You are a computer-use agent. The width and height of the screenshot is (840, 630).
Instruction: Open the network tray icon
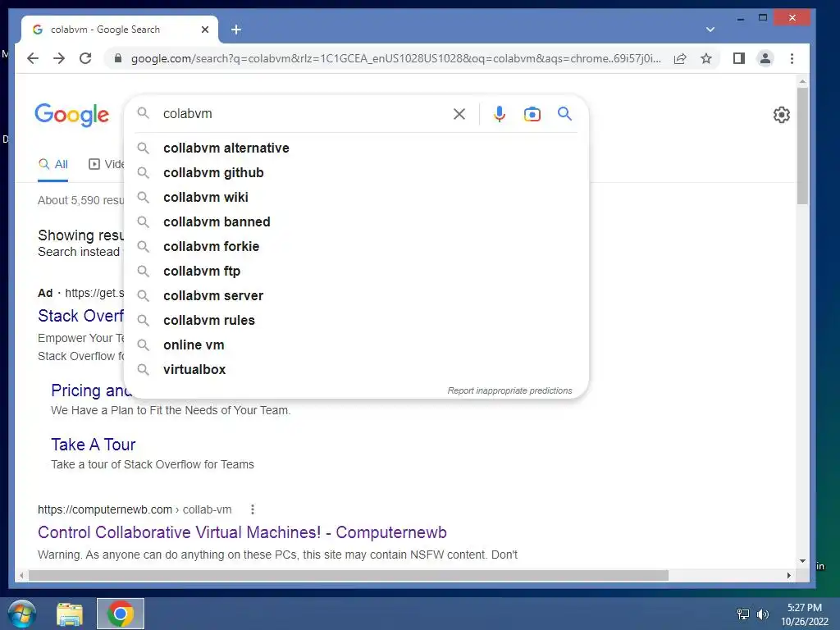742,614
